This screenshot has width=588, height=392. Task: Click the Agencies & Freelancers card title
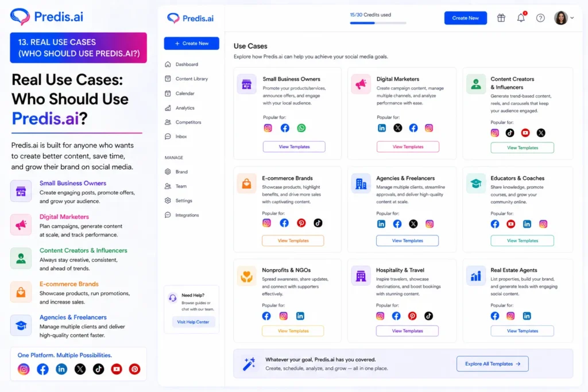405,178
